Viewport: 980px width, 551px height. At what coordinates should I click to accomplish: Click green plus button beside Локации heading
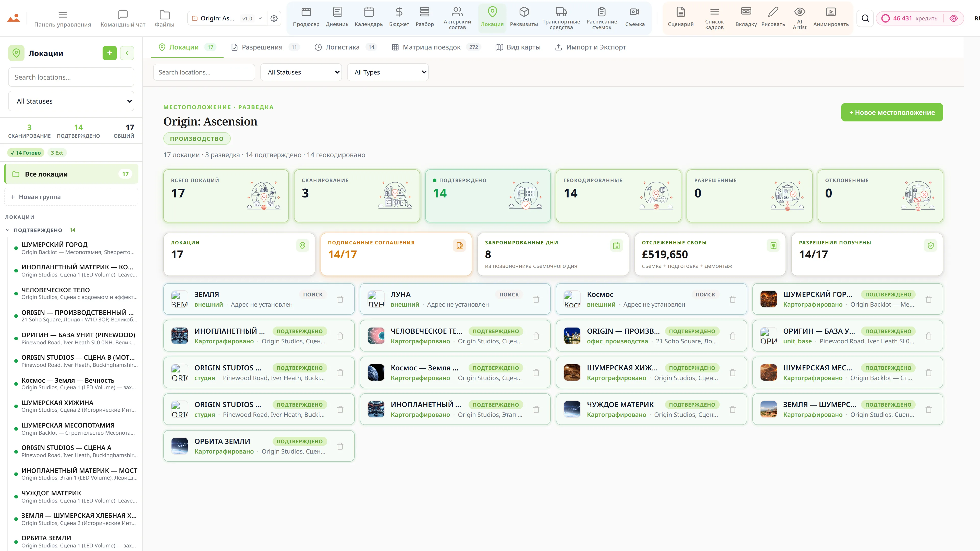(109, 53)
